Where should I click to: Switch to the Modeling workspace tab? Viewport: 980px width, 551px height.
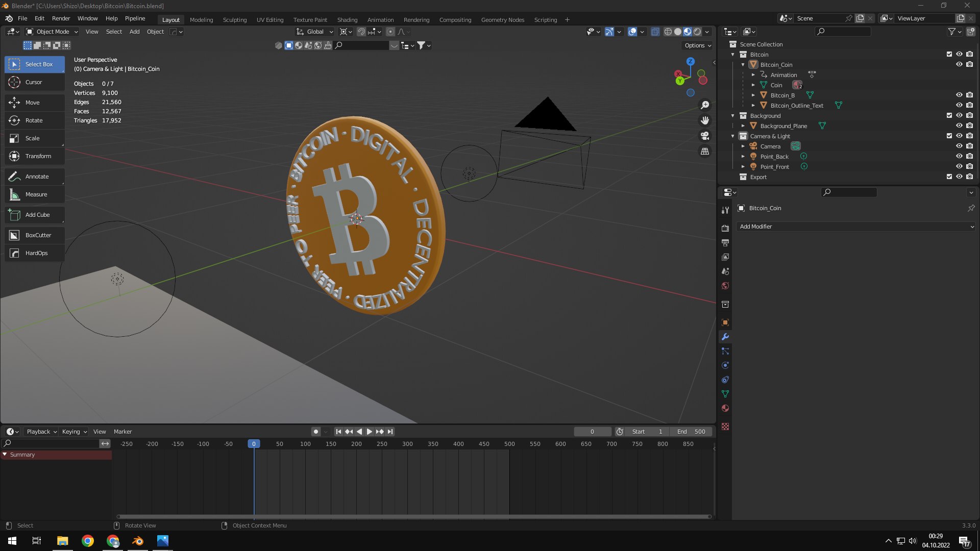pos(201,20)
